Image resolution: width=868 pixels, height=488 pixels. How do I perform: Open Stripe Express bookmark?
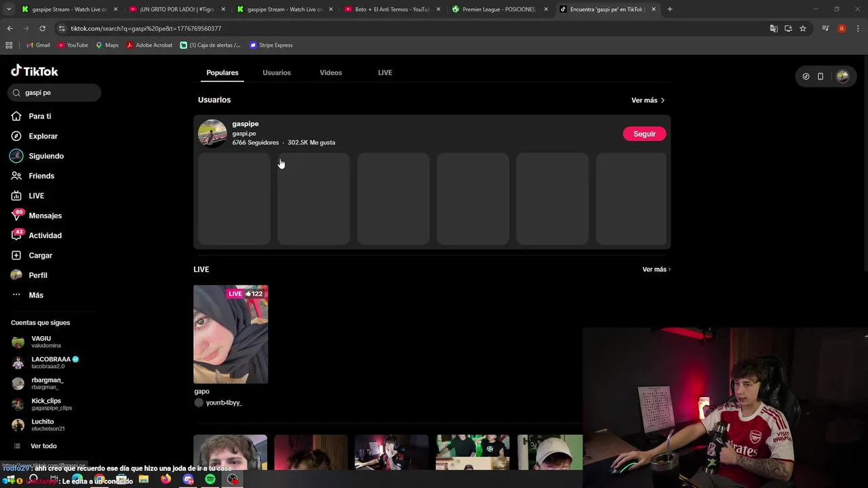click(x=271, y=45)
